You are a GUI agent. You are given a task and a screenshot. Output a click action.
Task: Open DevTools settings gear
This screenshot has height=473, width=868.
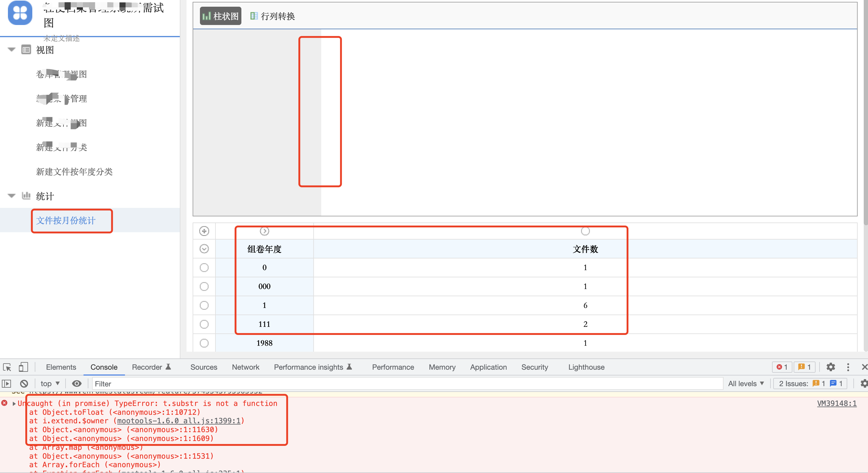tap(831, 367)
